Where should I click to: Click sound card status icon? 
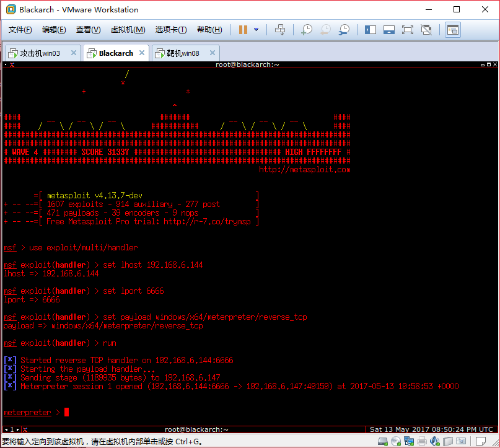point(435,441)
